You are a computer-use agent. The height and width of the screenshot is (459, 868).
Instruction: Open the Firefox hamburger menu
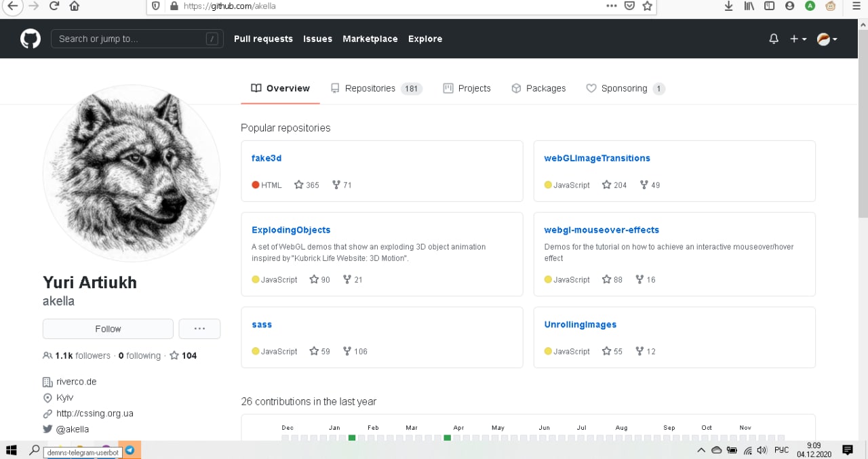click(856, 5)
